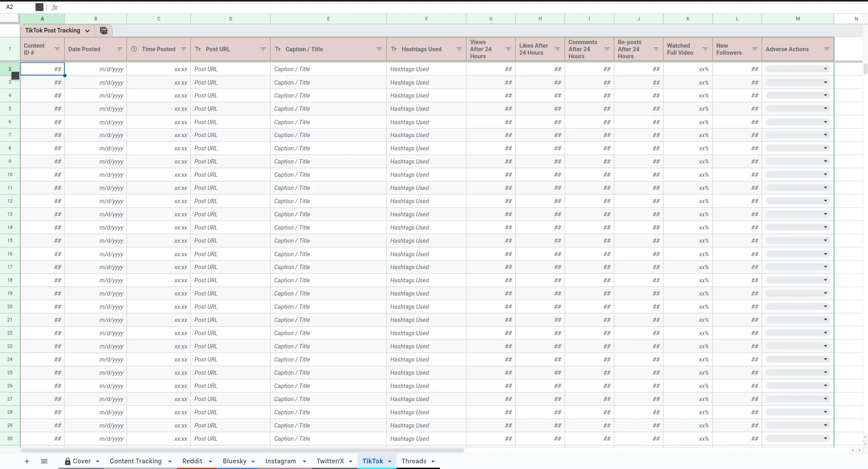Click filter icon on Post URL column

(x=263, y=49)
